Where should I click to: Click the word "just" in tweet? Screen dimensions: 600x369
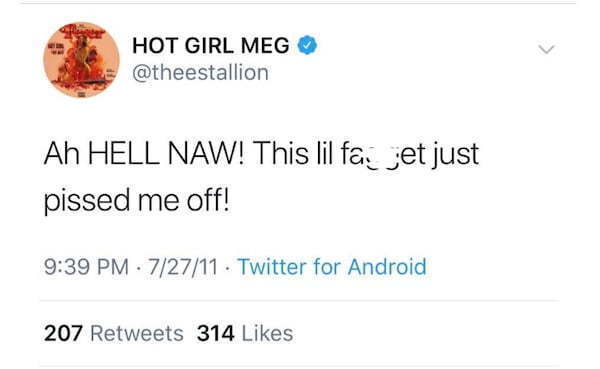pos(455,154)
